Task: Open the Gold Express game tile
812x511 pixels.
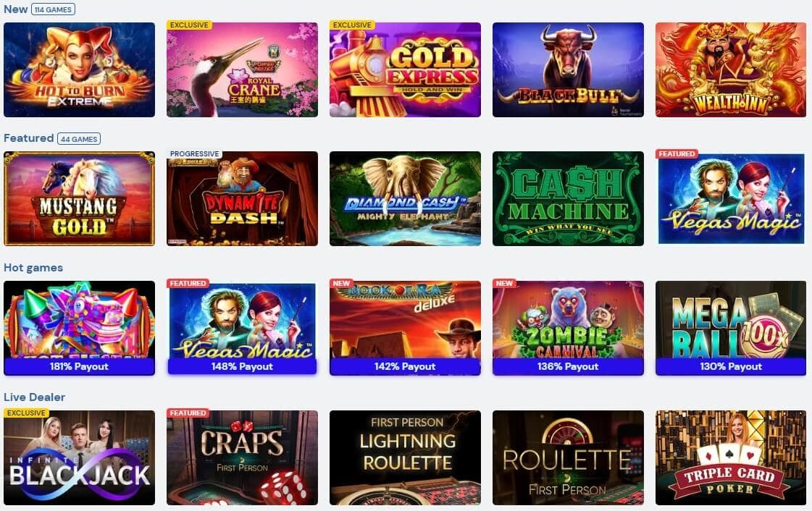Action: [x=405, y=69]
